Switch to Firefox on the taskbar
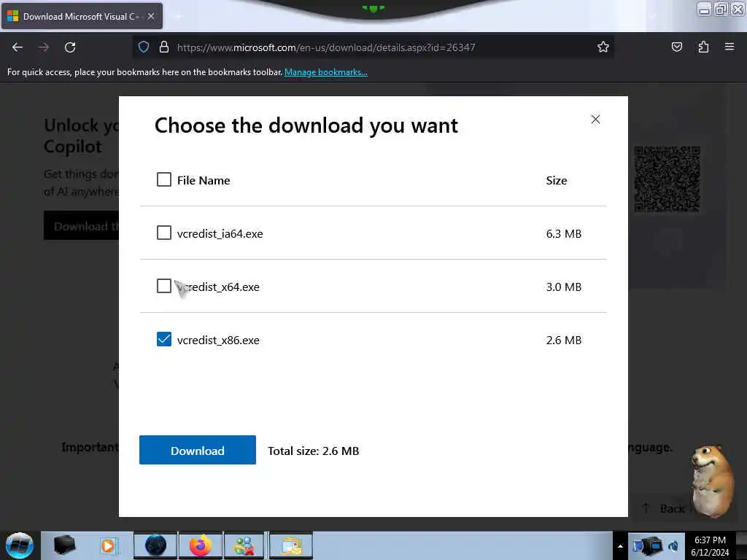747x560 pixels. tap(200, 545)
